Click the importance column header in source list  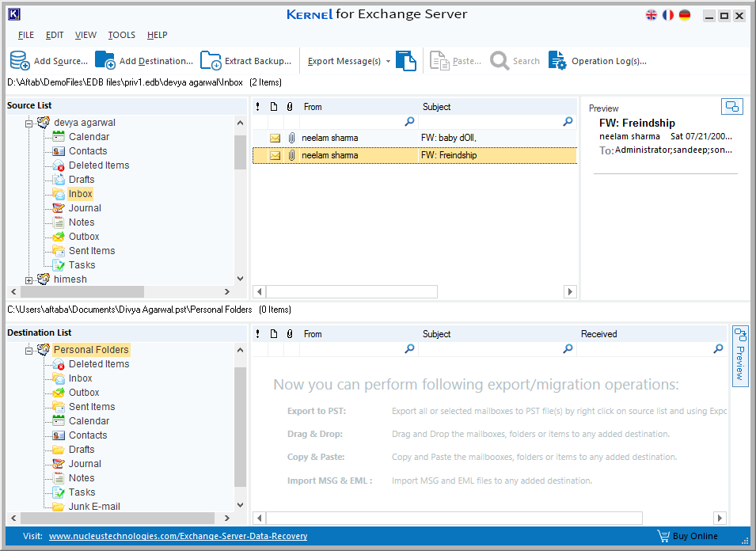258,107
